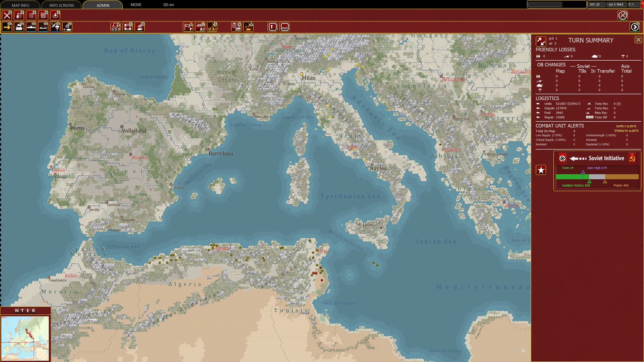This screenshot has width=644, height=362.
Task: Select the air transport paratrooper icon
Action: tap(55, 27)
